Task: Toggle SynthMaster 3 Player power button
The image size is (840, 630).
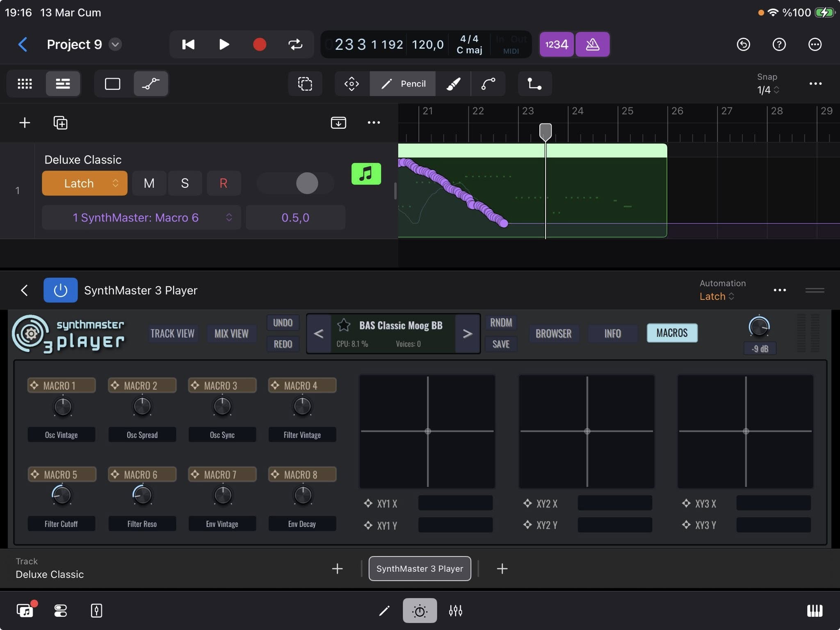Action: pos(60,290)
